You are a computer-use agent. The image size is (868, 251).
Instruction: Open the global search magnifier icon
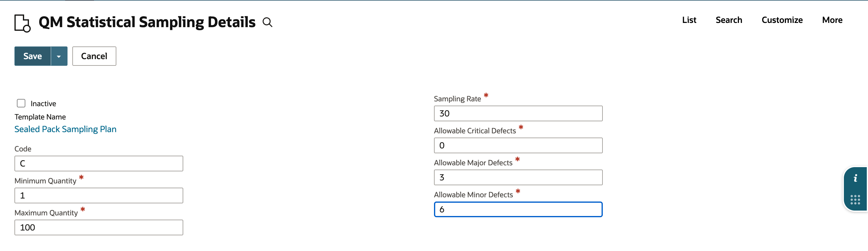(x=268, y=22)
